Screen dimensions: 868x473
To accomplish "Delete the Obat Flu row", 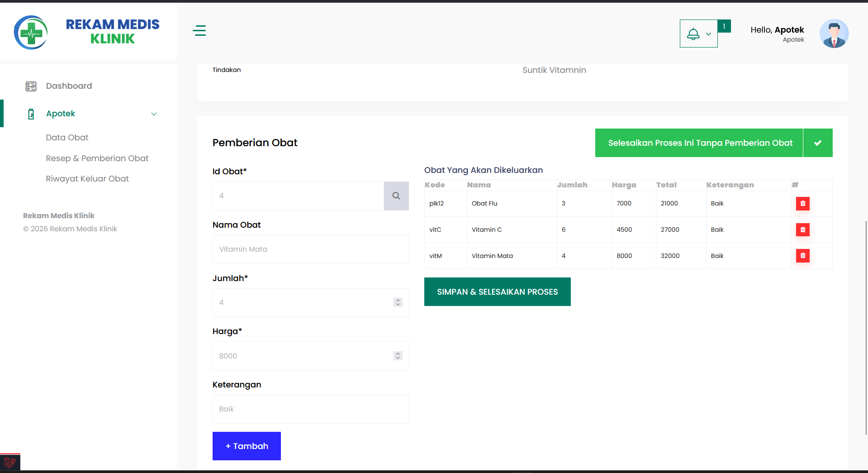I will 803,204.
